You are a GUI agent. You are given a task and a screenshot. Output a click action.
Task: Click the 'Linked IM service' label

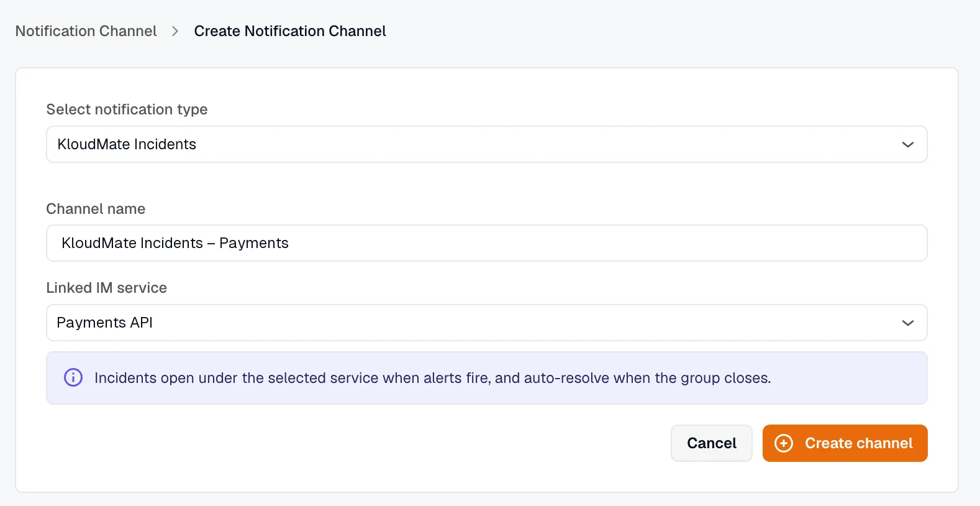click(107, 288)
